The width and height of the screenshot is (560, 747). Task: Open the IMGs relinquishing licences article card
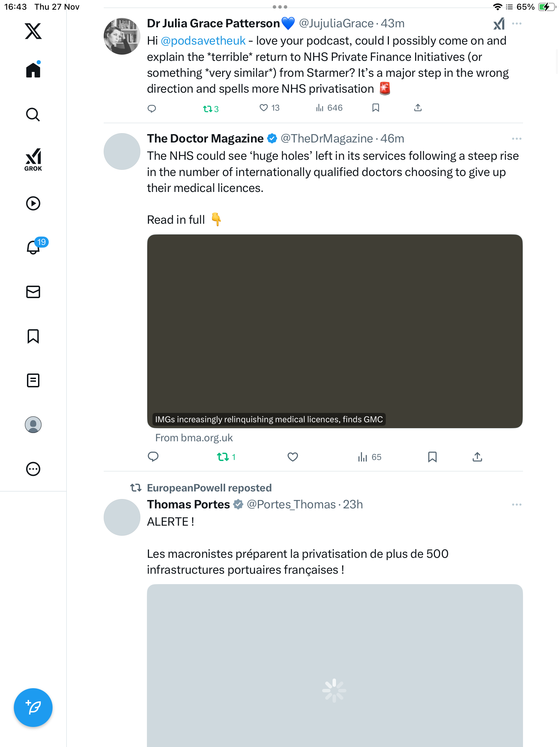click(x=335, y=331)
